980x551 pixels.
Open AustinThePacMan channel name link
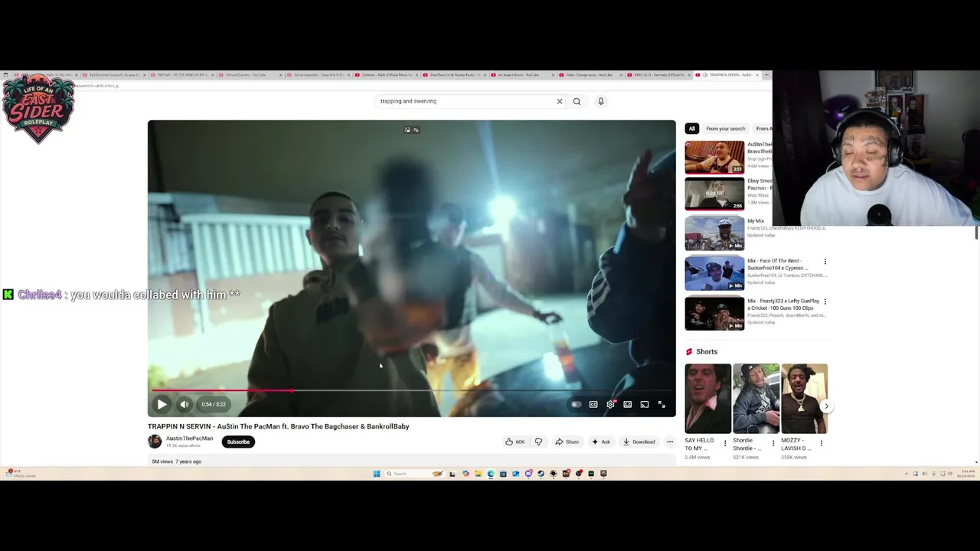[x=190, y=439]
